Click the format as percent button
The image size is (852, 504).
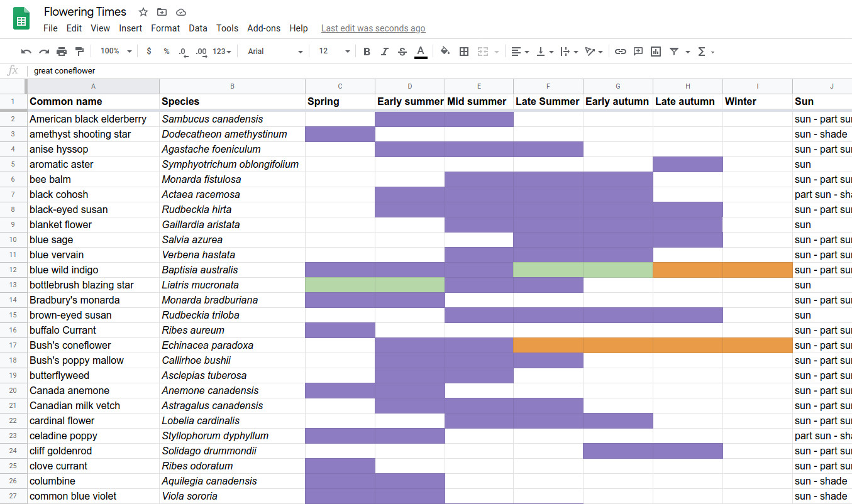coord(167,52)
